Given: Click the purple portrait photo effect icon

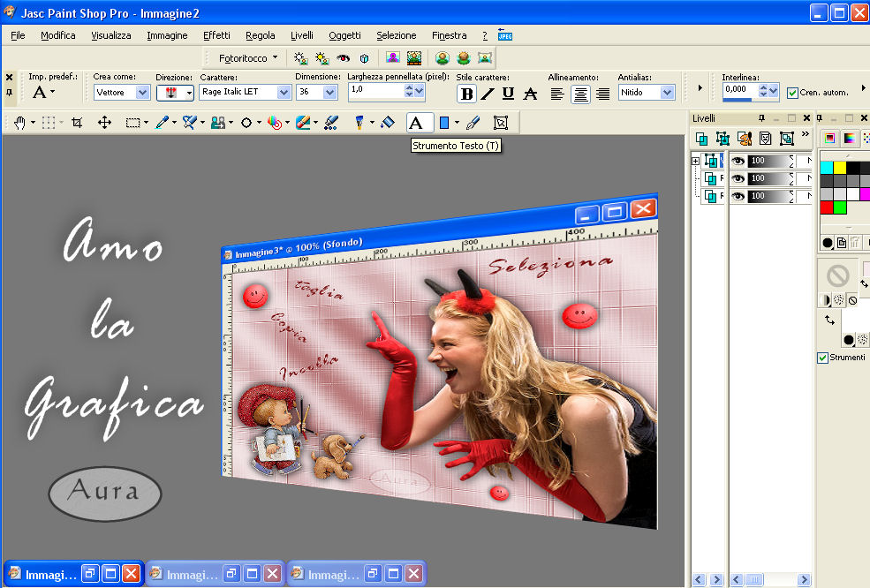Looking at the screenshot, I should tap(393, 57).
